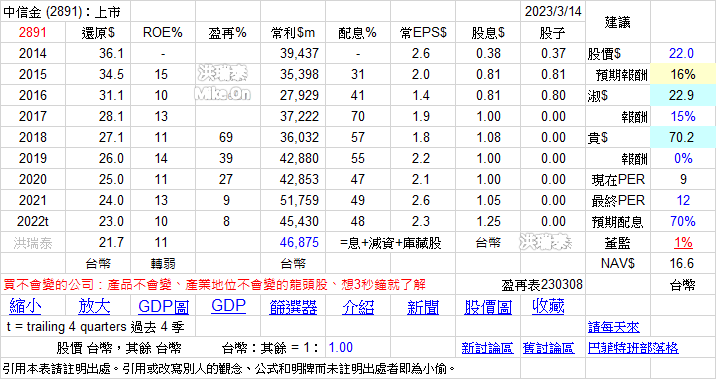Click the year 2017 row label
Image resolution: width=716 pixels, height=379 pixels.
pyautogui.click(x=32, y=116)
